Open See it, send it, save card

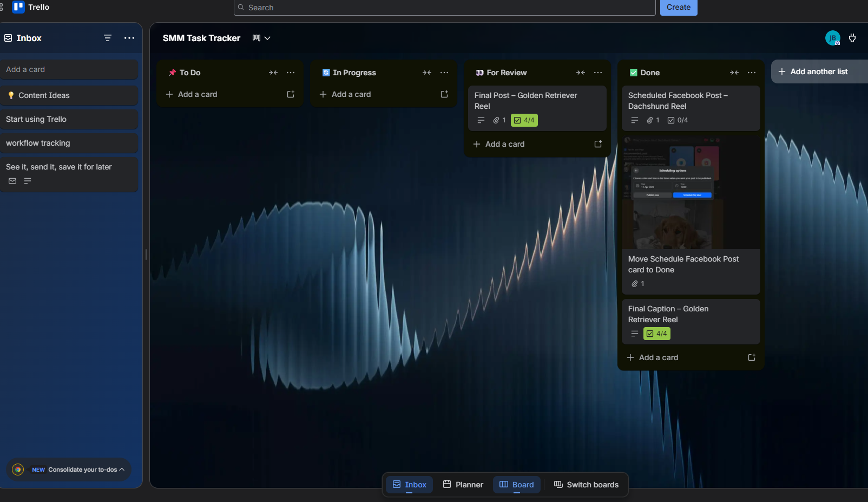point(69,174)
